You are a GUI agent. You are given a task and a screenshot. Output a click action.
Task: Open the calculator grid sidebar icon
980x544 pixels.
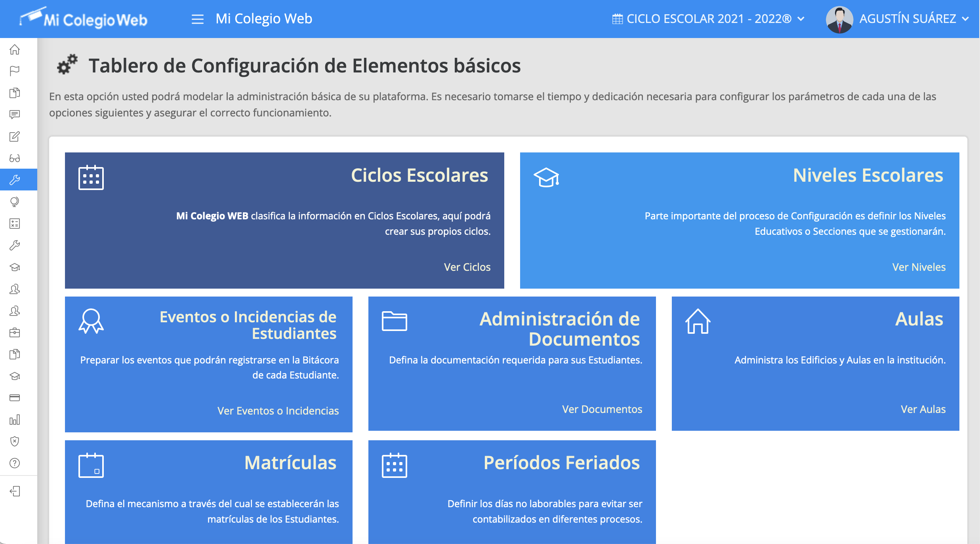[x=15, y=224]
